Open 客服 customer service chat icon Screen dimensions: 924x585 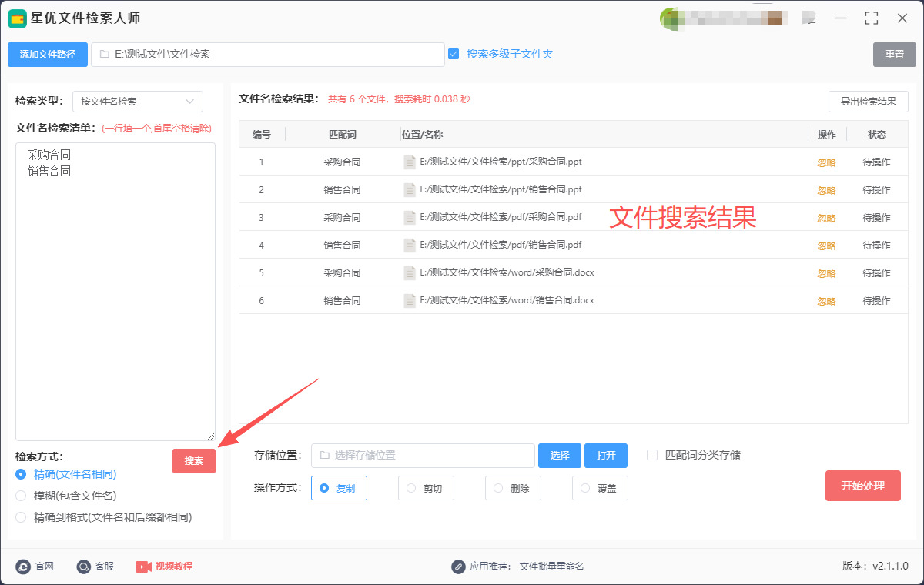point(84,567)
